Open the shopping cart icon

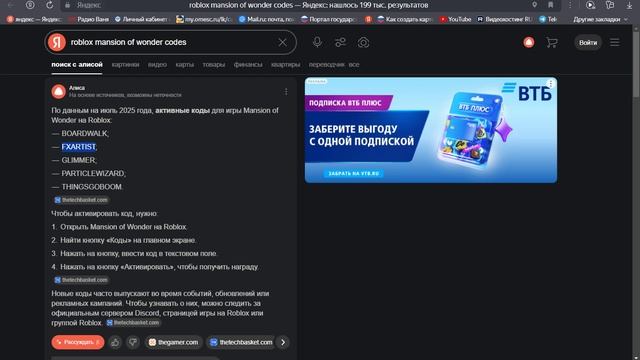[x=552, y=42]
